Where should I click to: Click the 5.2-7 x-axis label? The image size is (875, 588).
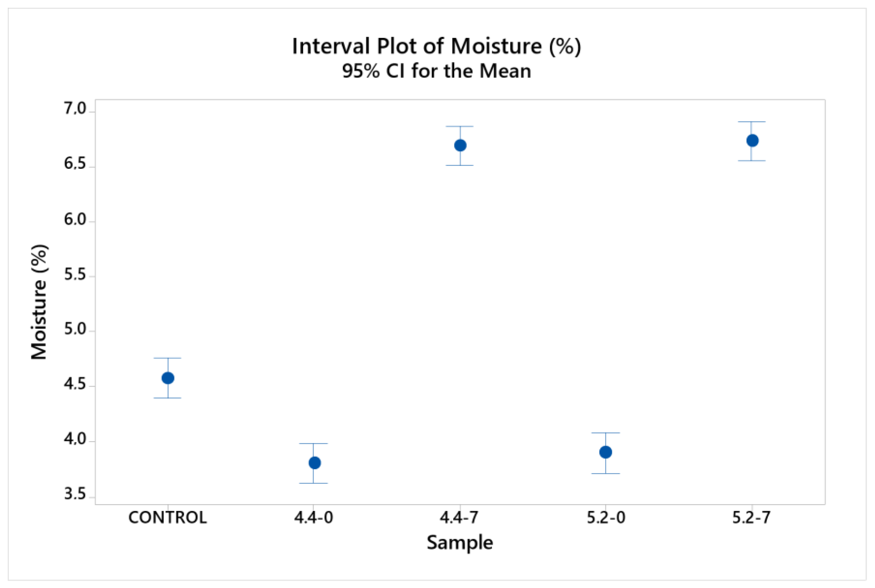pyautogui.click(x=752, y=518)
